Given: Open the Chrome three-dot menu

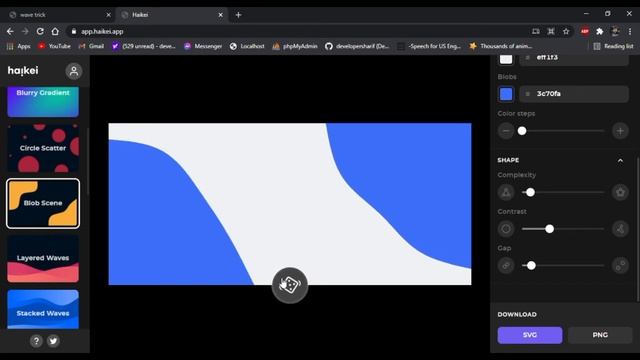Looking at the screenshot, I should (x=630, y=31).
